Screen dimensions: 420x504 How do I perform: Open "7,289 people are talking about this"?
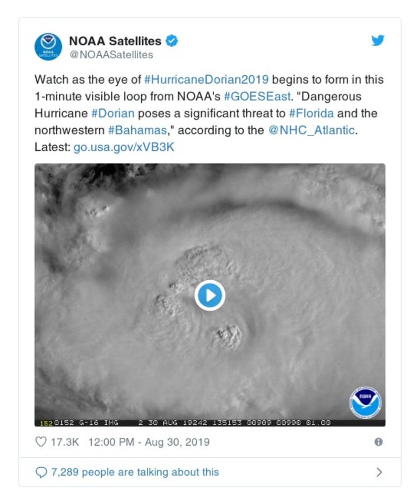(x=135, y=472)
